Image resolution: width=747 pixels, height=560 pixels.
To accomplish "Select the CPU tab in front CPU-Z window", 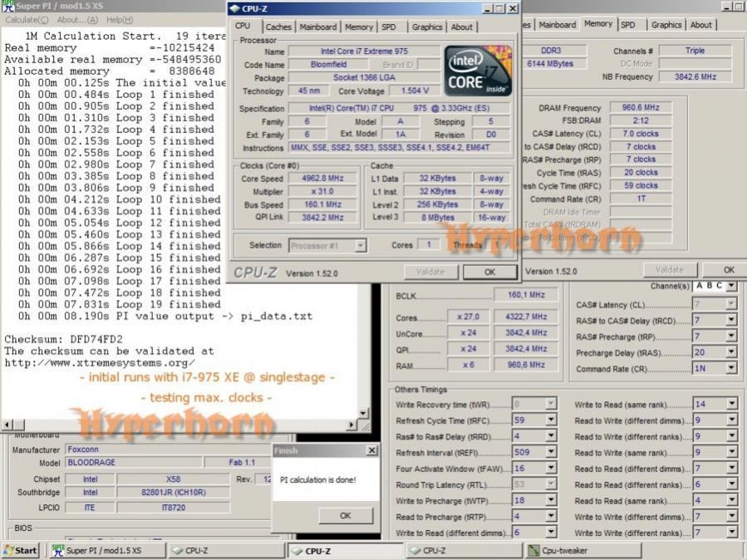I will pos(243,26).
